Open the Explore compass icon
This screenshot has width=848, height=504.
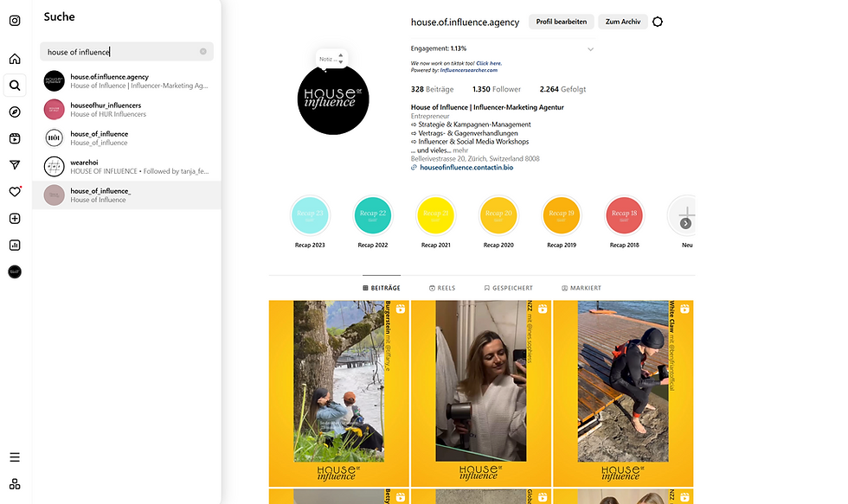tap(15, 112)
